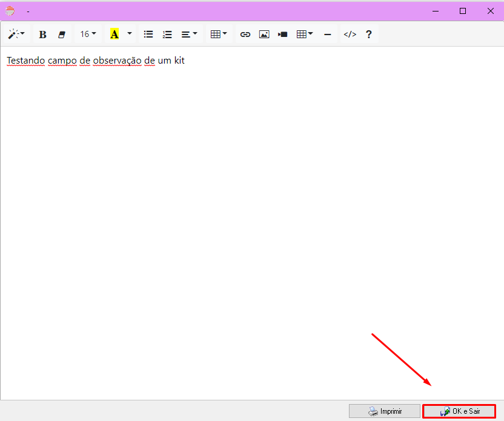Open help with the question mark icon
Screen dimensions: 504x421
pyautogui.click(x=369, y=34)
